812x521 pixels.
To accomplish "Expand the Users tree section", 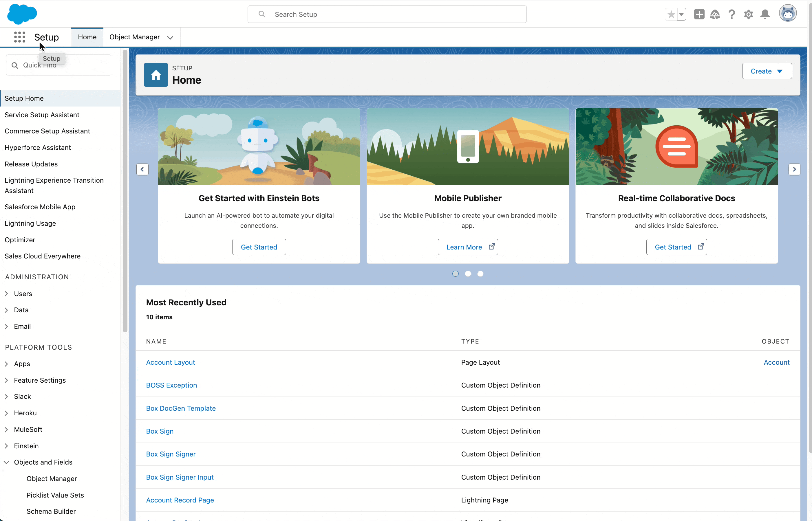I will coord(6,294).
